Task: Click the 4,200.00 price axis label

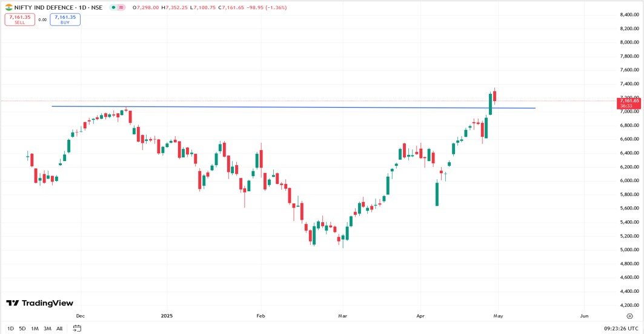Action: (629, 306)
